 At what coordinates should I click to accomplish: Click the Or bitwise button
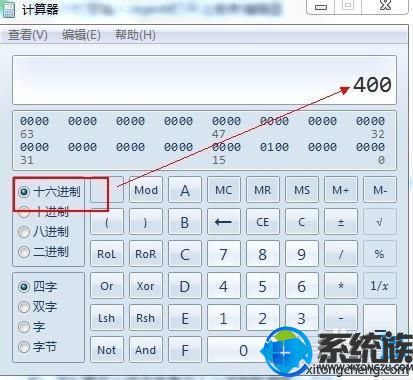(107, 286)
